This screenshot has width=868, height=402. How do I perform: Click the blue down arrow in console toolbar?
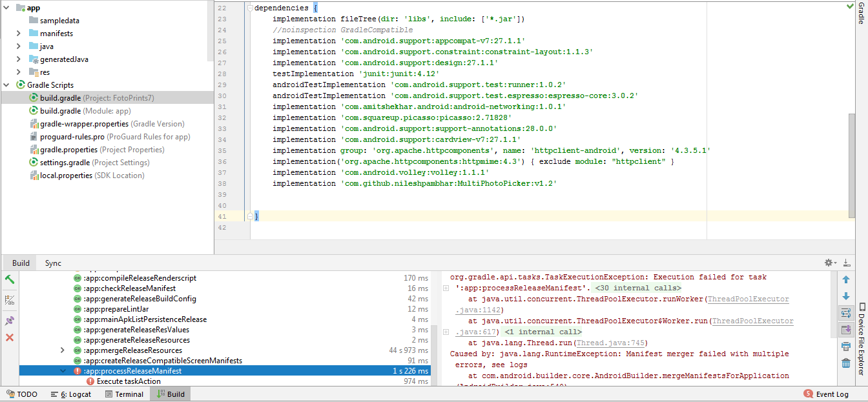tap(846, 296)
